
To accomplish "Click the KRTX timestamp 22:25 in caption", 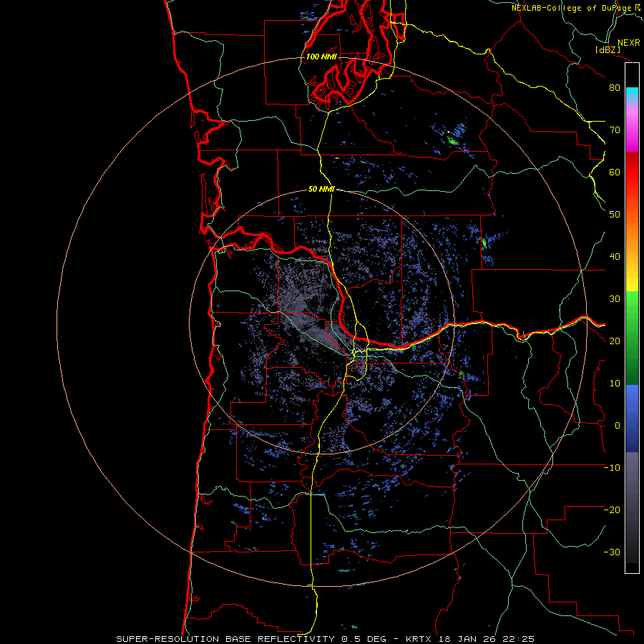I will coord(519,638).
